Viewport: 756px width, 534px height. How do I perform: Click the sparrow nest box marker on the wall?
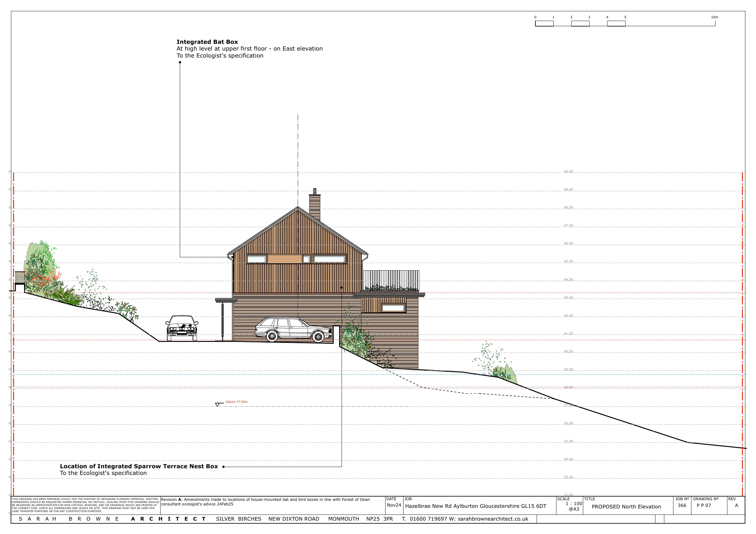click(342, 288)
